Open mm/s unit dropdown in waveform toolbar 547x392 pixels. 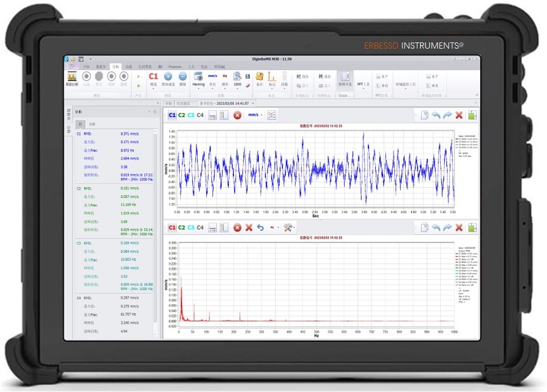coord(254,115)
